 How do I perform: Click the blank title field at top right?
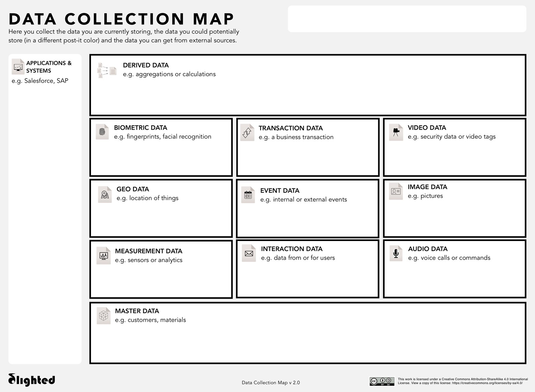coord(407,19)
